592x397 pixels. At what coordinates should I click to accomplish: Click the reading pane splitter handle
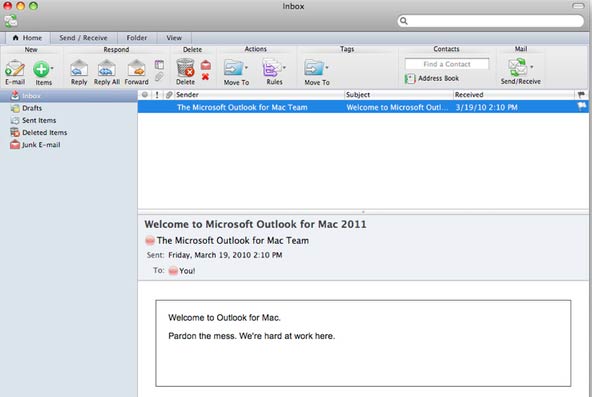(x=363, y=212)
